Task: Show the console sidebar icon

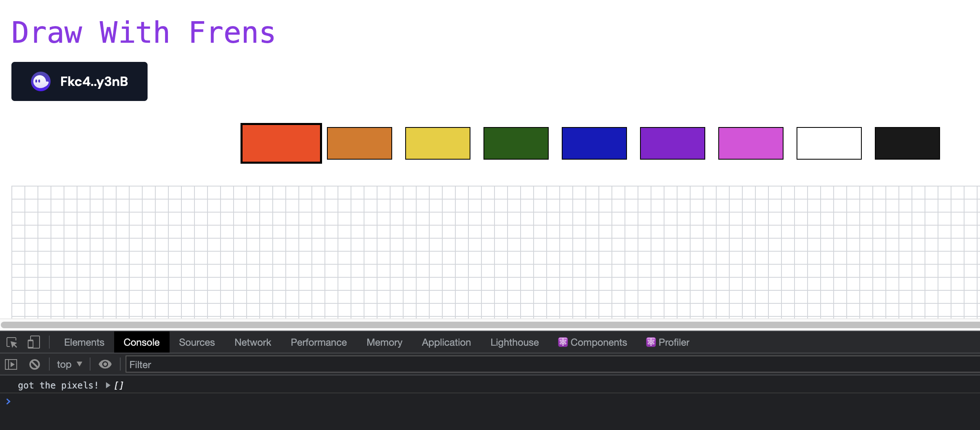Action: tap(11, 364)
